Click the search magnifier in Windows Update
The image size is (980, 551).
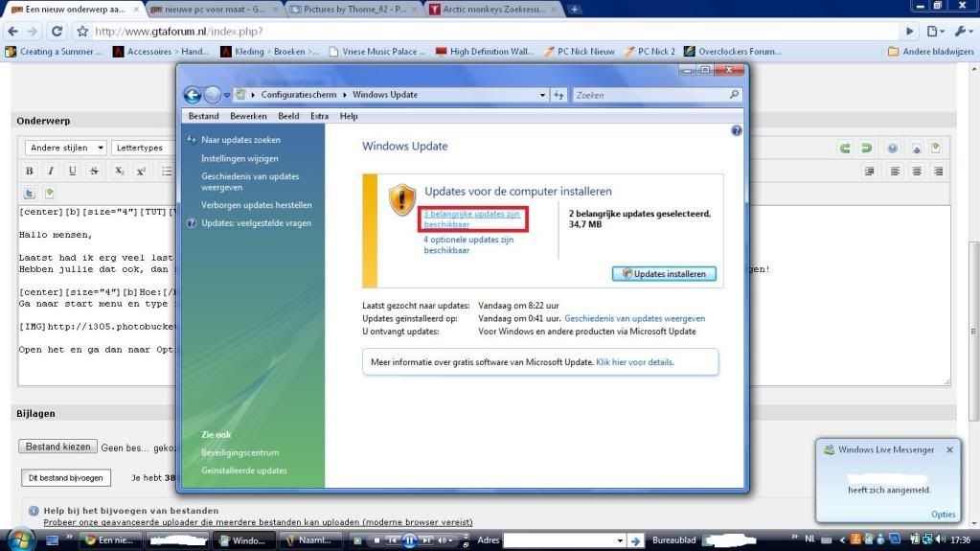tap(734, 95)
